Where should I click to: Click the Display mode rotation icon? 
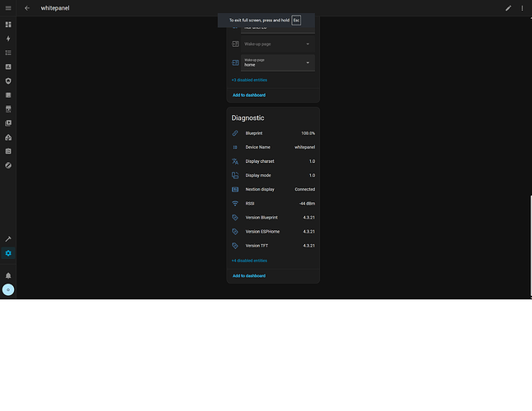pyautogui.click(x=235, y=175)
